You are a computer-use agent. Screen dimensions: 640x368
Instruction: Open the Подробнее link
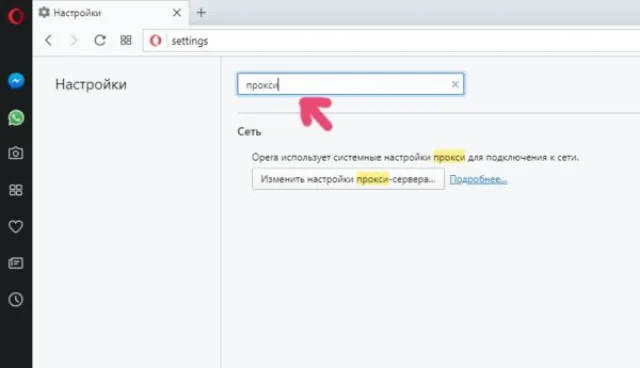tap(478, 179)
